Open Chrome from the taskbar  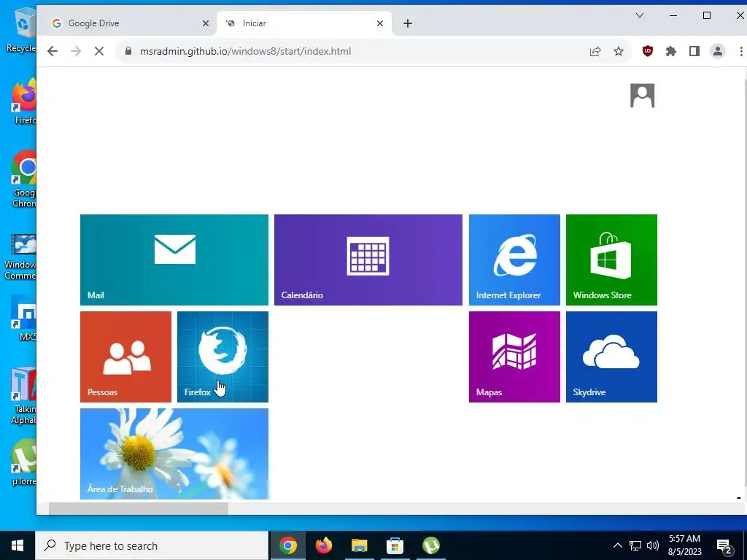[x=287, y=545]
